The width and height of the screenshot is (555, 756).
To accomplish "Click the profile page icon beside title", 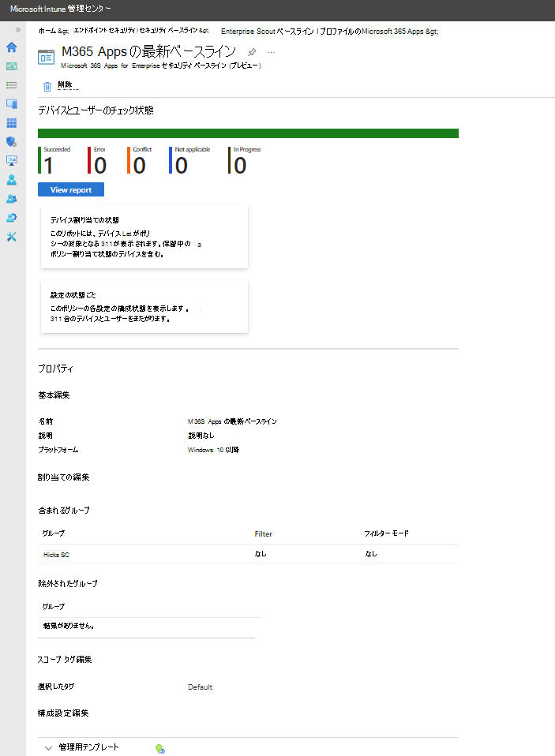I will pos(47,58).
